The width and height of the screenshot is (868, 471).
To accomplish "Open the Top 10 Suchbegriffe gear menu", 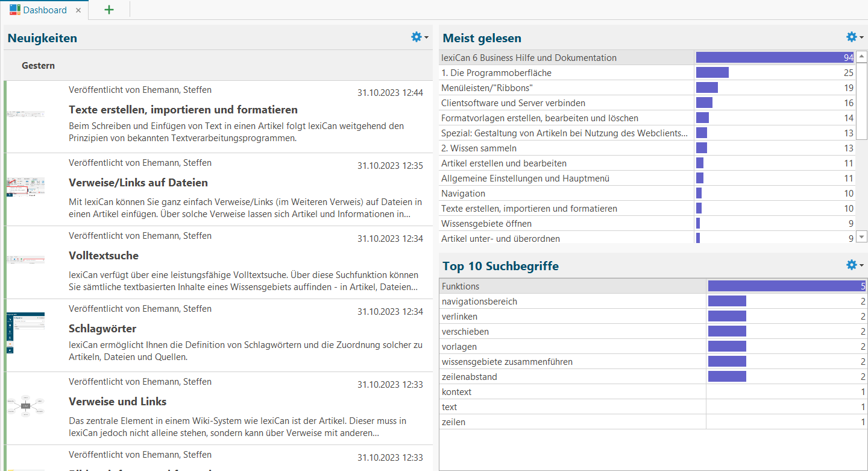I will (x=855, y=265).
